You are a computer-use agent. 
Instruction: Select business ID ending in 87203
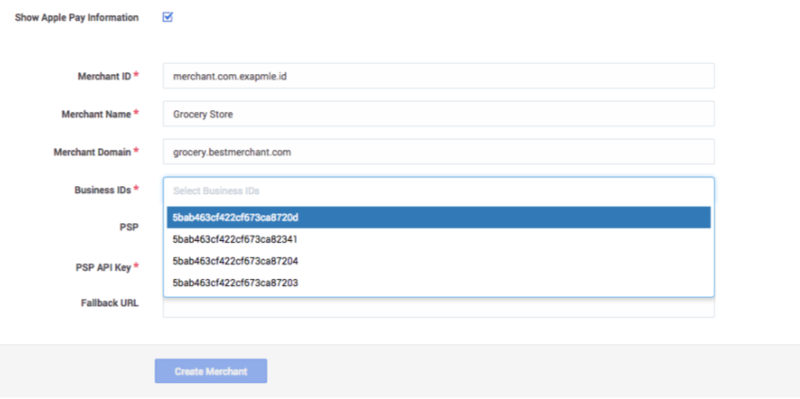438,283
